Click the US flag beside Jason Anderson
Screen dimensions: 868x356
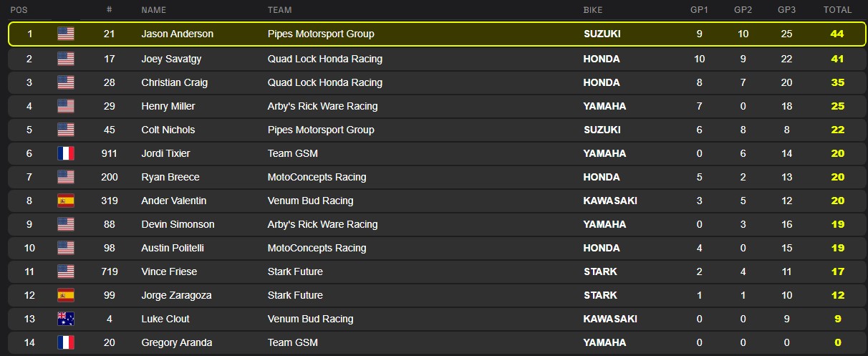[x=66, y=34]
